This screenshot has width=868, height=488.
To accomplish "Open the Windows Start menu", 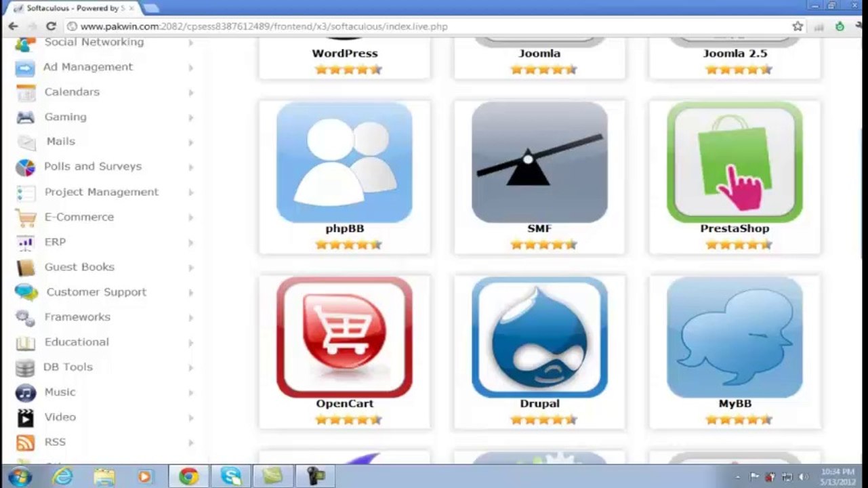I will [19, 476].
